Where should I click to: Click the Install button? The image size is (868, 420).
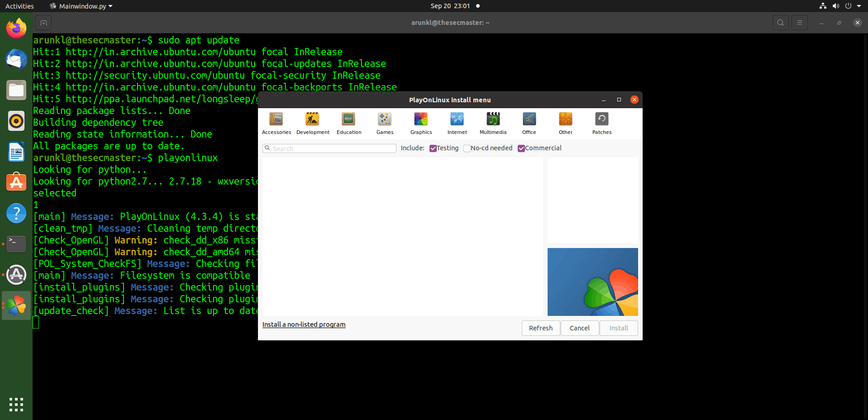pyautogui.click(x=619, y=328)
